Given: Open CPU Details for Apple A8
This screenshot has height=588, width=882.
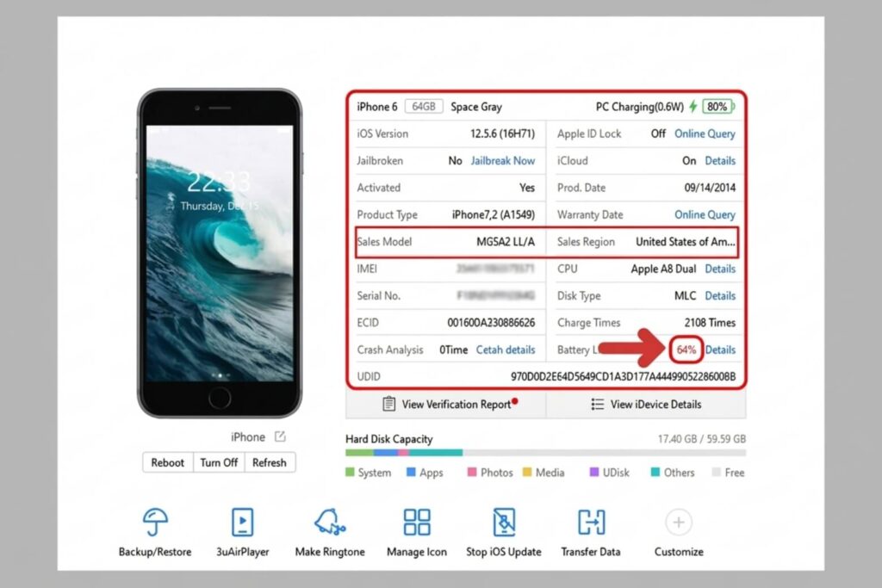Looking at the screenshot, I should coord(720,269).
